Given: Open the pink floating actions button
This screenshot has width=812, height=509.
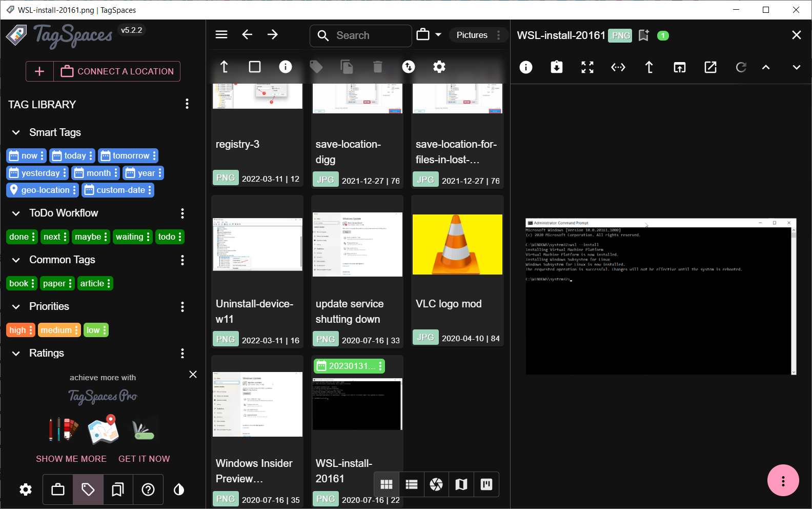Looking at the screenshot, I should (783, 481).
